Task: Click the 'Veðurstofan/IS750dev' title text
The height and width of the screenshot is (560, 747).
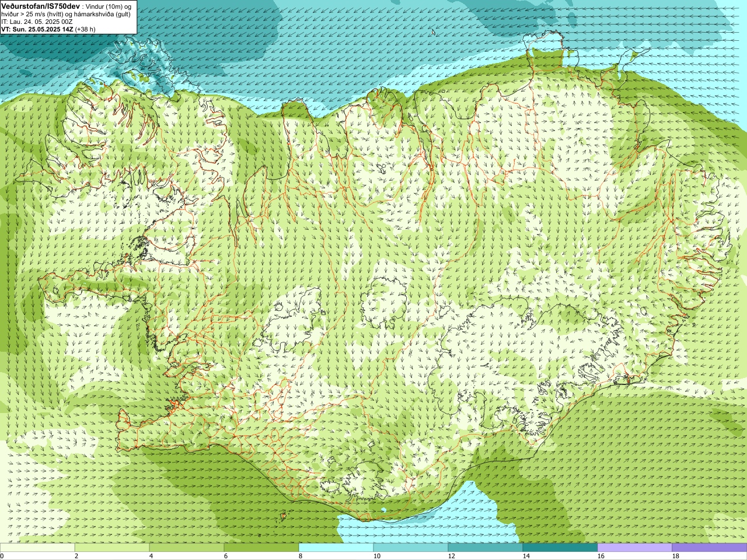Action: 40,6
